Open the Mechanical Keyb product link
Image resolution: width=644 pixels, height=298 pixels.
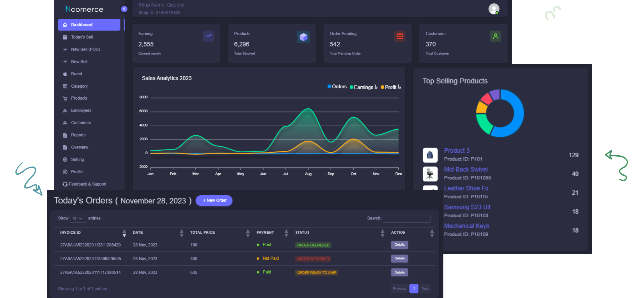pos(467,226)
